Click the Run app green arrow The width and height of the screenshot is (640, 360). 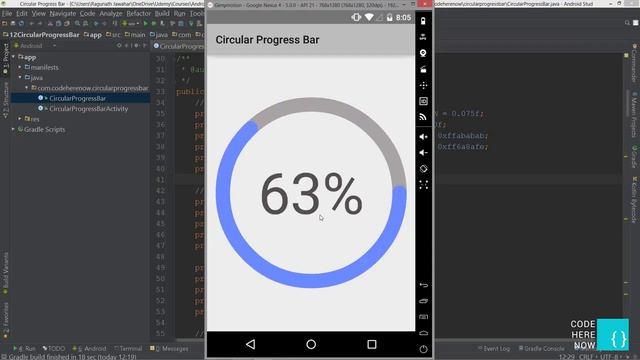click(145, 24)
